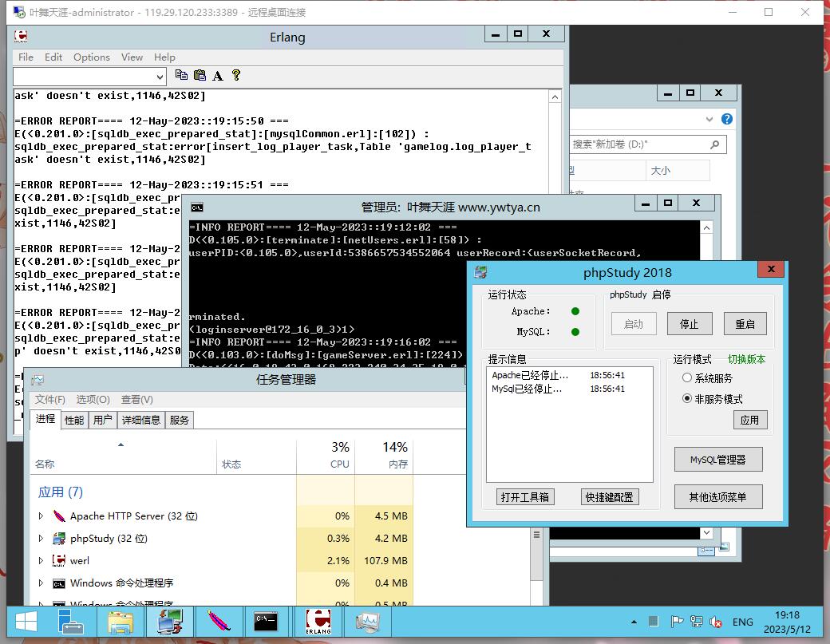Open font selection with the A icon

(218, 76)
